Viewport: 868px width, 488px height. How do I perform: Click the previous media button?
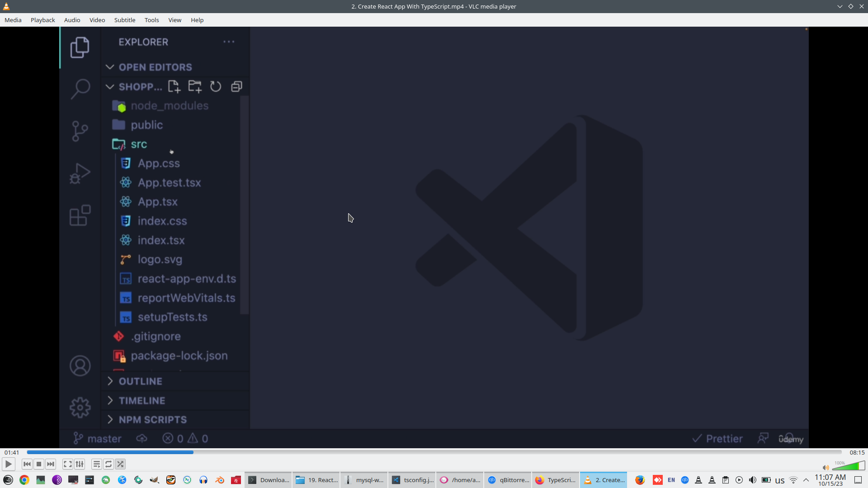point(27,464)
